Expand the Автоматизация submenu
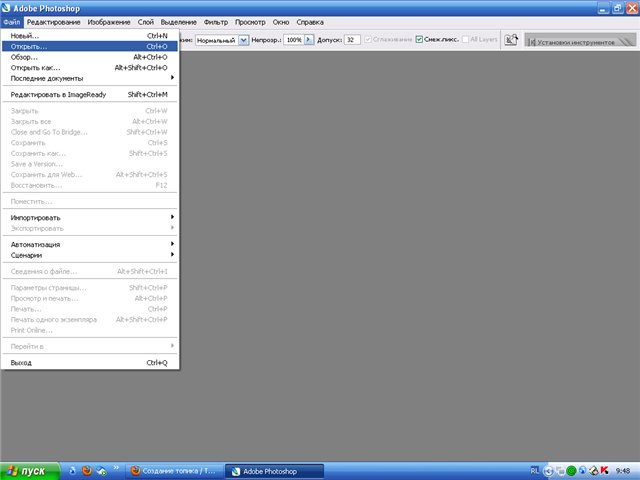 click(x=90, y=244)
